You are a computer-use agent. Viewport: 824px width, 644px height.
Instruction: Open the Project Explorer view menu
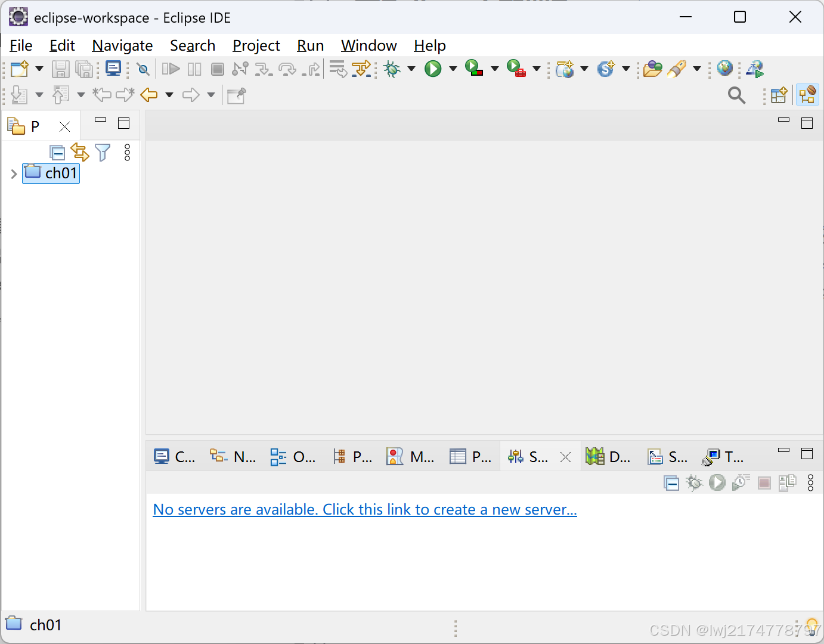(127, 153)
